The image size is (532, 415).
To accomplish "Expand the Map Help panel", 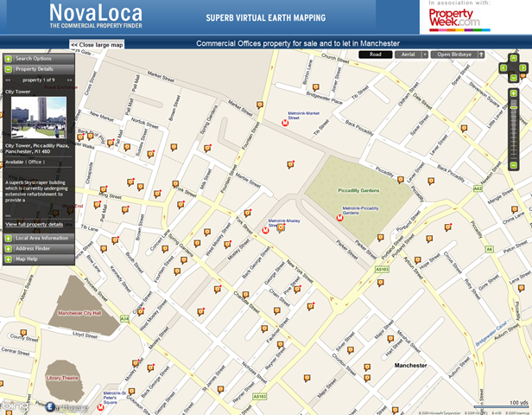I will click(39, 259).
